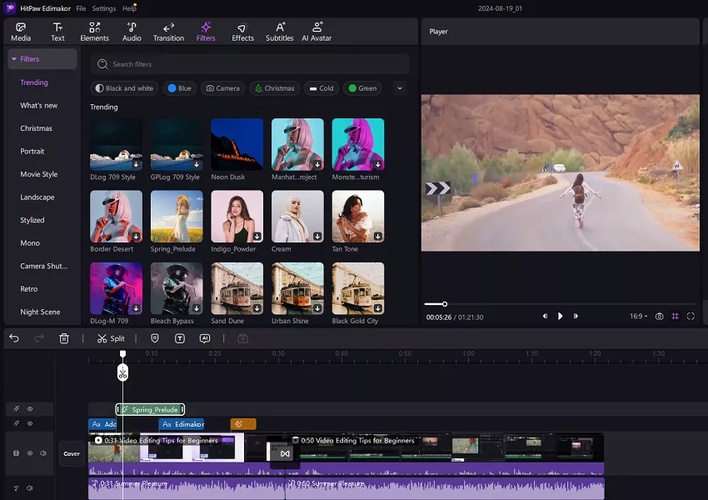Click the Search filters input field
This screenshot has height=500, width=708.
click(x=250, y=64)
